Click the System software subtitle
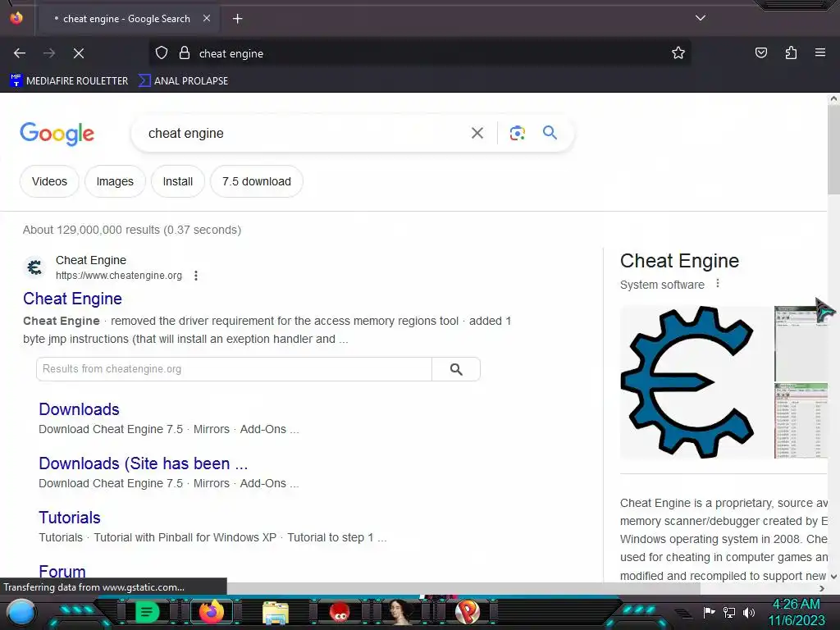The width and height of the screenshot is (840, 630). (x=662, y=285)
